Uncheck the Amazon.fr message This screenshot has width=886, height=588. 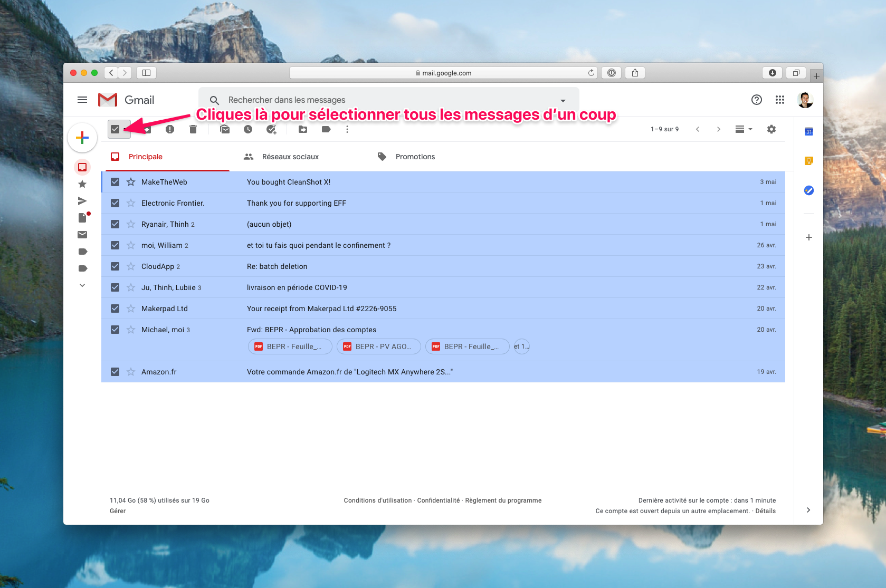click(x=115, y=372)
